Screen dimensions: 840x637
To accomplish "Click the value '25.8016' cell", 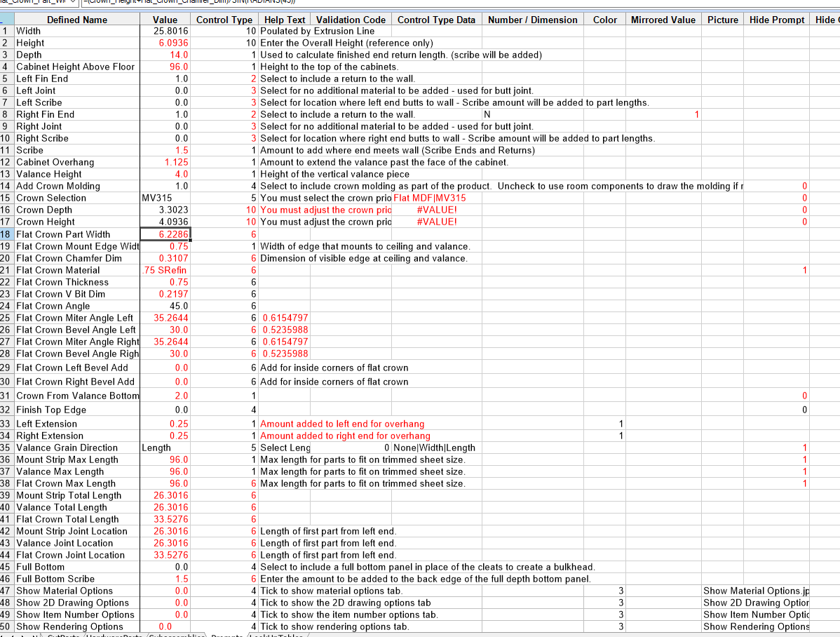I will coord(165,31).
